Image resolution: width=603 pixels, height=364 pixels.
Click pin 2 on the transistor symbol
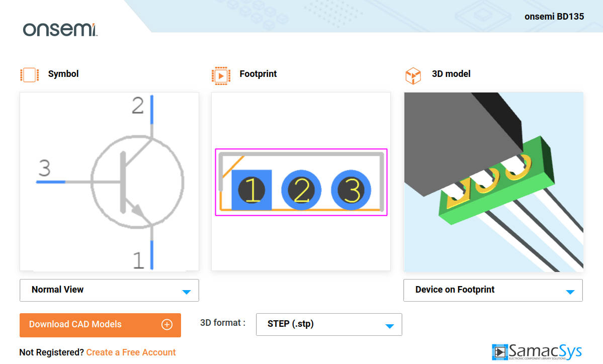(151, 110)
